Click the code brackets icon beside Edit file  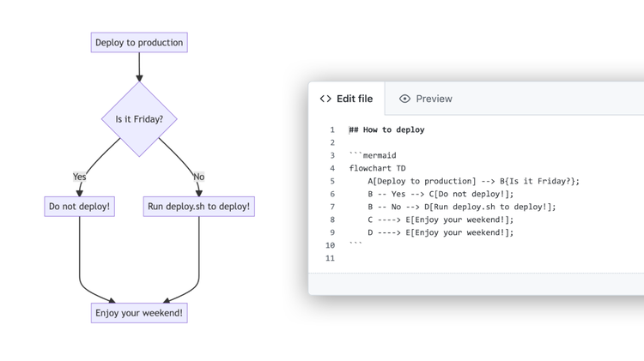pos(325,99)
